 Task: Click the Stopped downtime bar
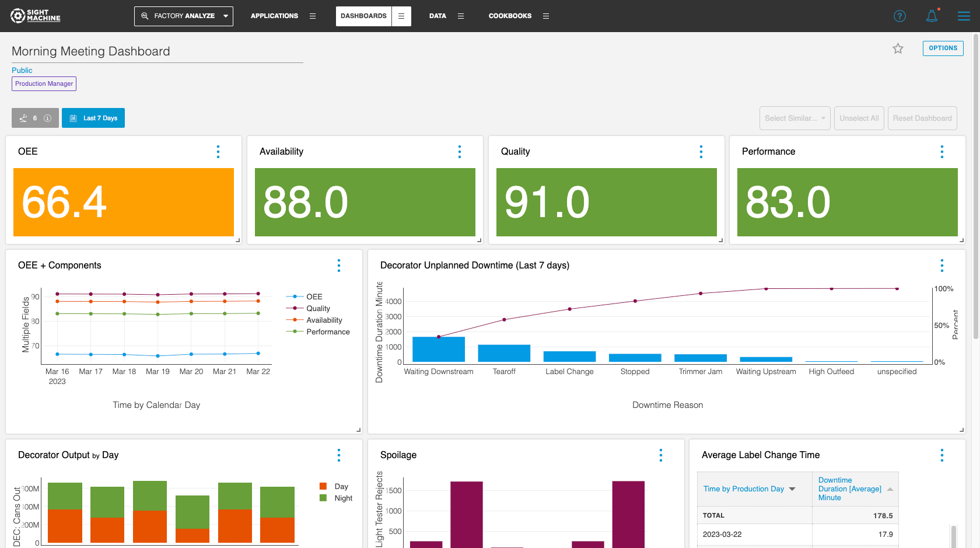(635, 358)
